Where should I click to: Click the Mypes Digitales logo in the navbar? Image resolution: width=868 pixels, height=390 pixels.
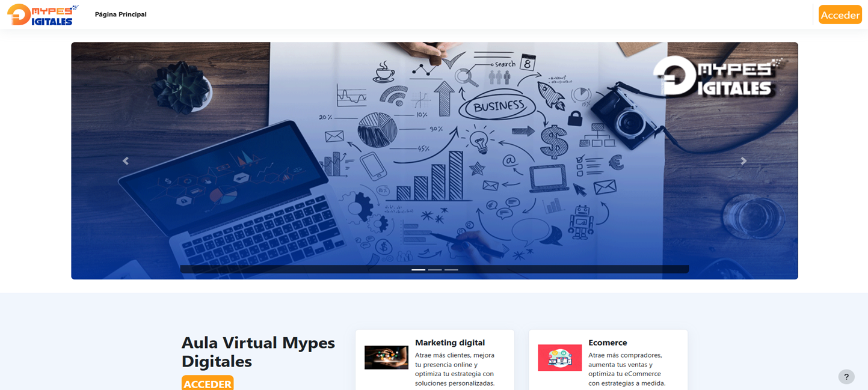[40, 14]
